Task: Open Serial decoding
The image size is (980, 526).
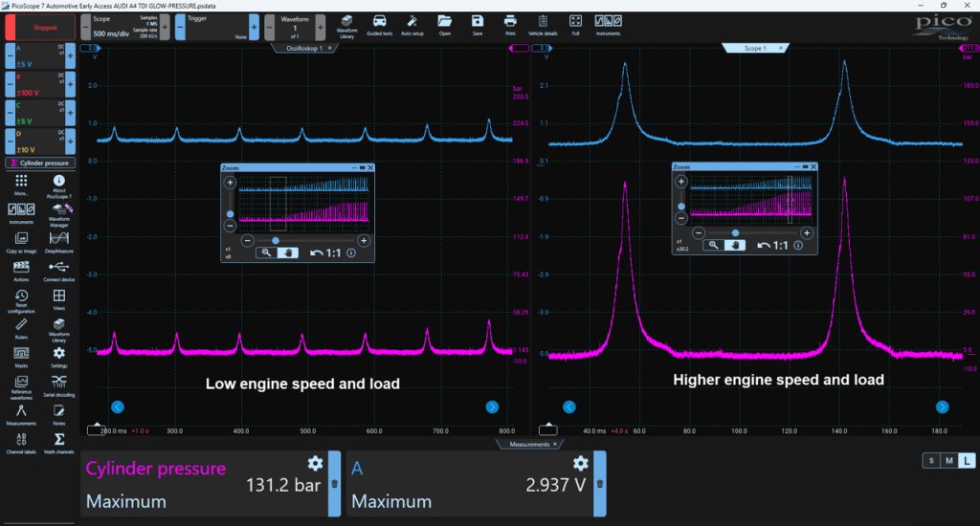Action: point(58,386)
